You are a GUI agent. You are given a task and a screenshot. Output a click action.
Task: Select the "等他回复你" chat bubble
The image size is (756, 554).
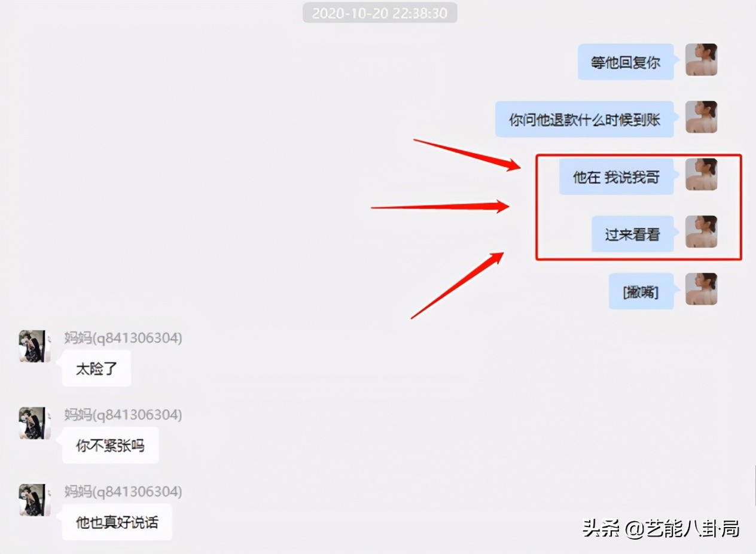626,62
